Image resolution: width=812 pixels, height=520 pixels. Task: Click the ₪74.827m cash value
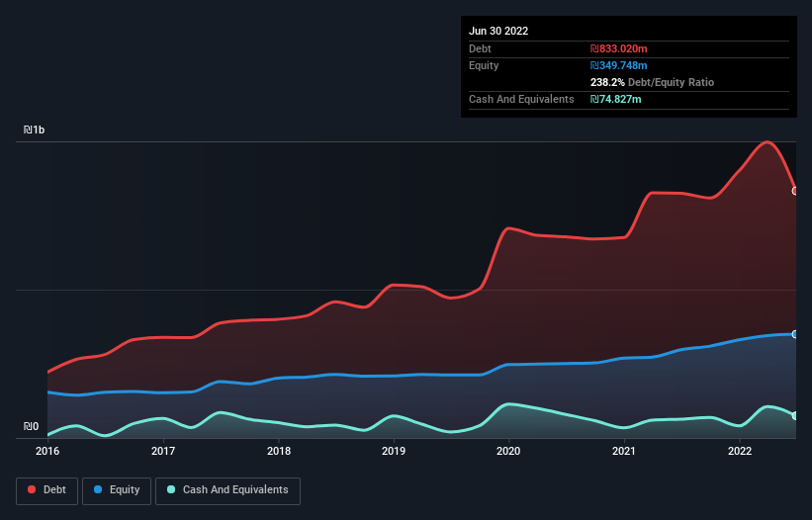click(x=616, y=99)
